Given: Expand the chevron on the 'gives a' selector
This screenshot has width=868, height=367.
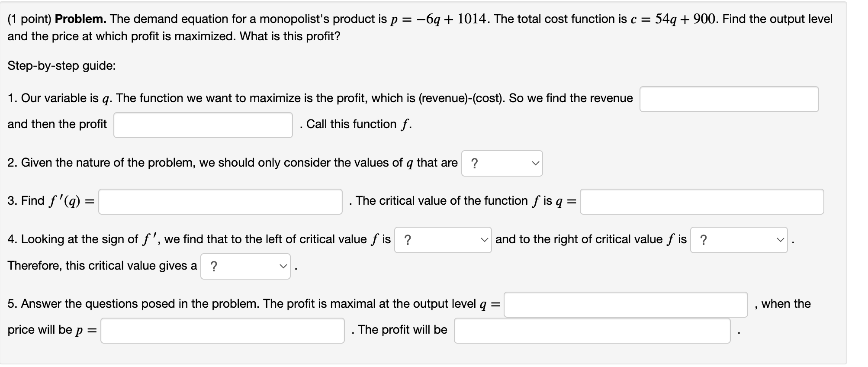Looking at the screenshot, I should 283,267.
